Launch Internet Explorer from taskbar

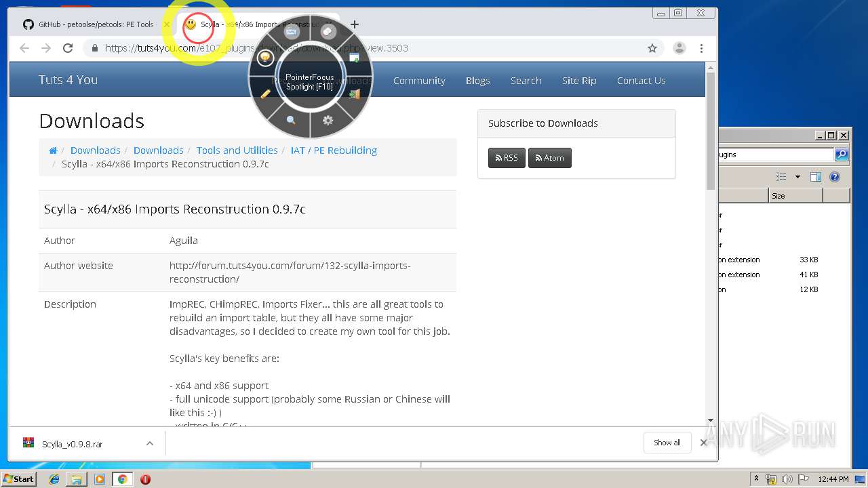click(54, 479)
